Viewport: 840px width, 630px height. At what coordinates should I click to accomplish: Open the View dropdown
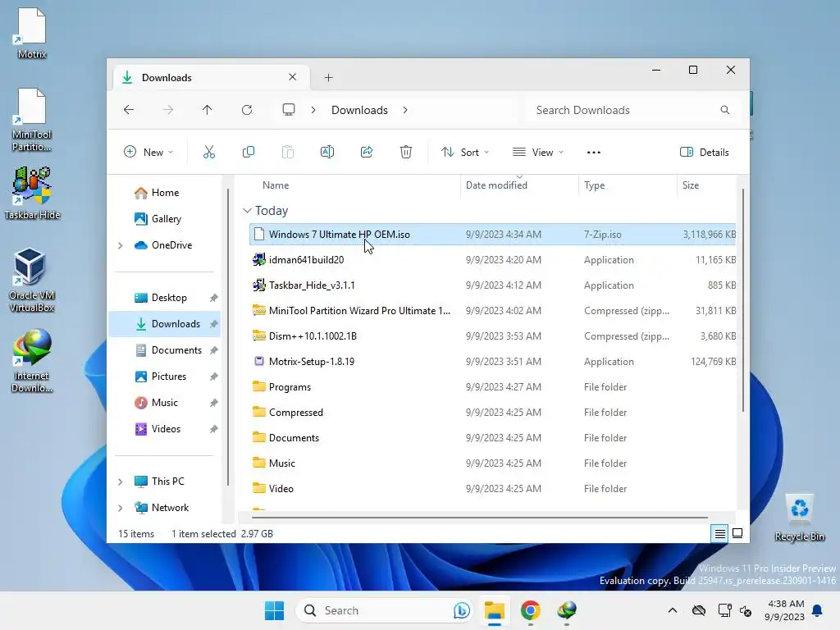coord(538,152)
